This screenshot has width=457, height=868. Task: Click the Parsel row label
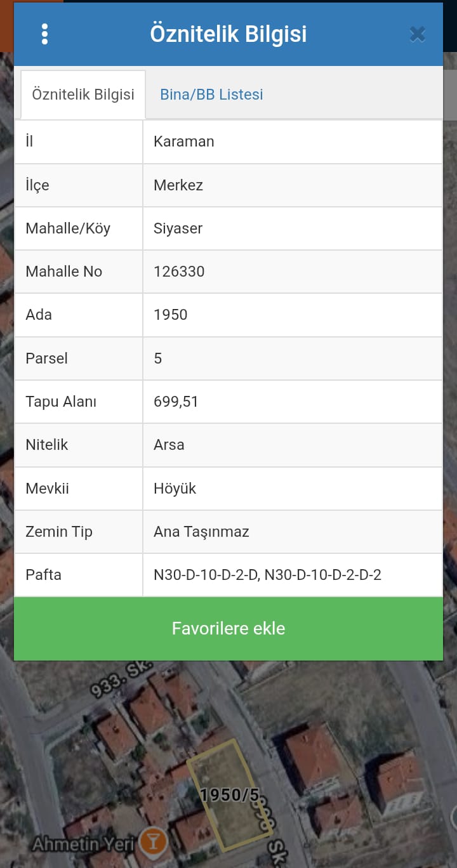click(x=46, y=358)
